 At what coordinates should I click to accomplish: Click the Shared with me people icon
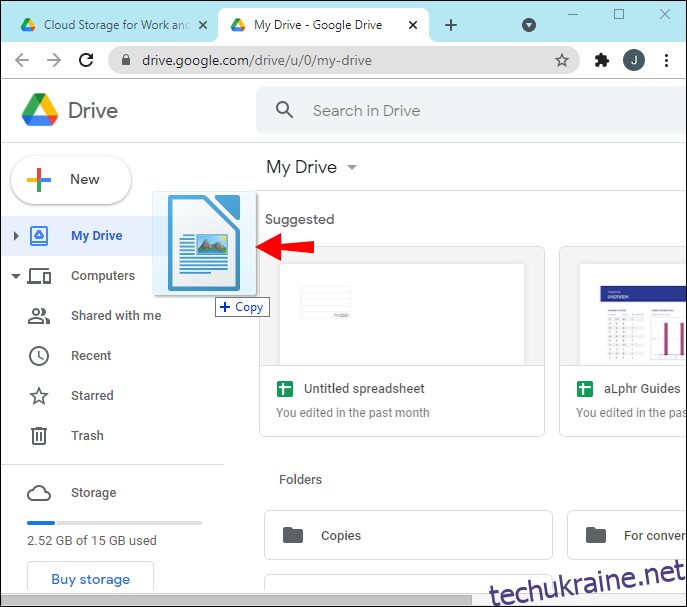coord(39,316)
